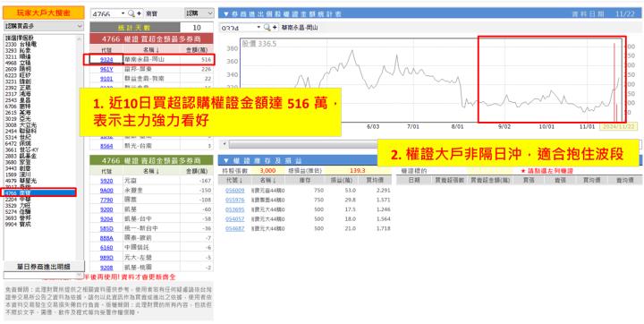Click the chart scrollbar left arrow
This screenshot has height=324, width=644.
(224, 144)
